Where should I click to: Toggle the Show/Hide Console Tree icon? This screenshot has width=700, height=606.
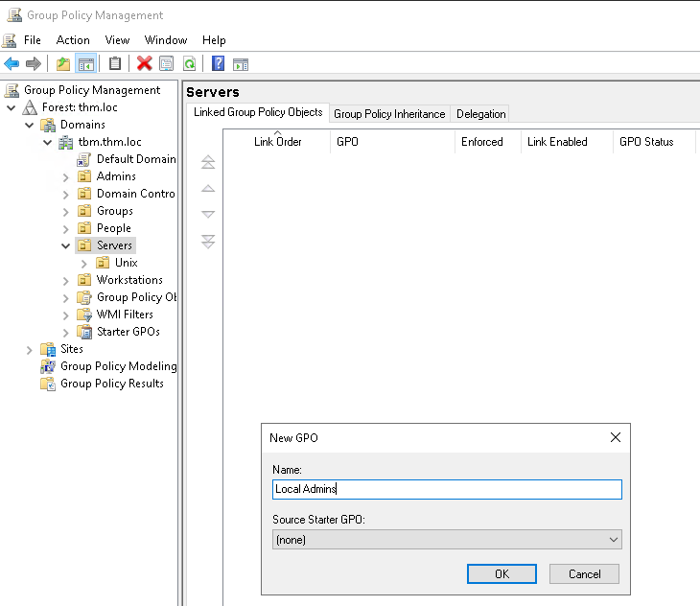[x=85, y=64]
